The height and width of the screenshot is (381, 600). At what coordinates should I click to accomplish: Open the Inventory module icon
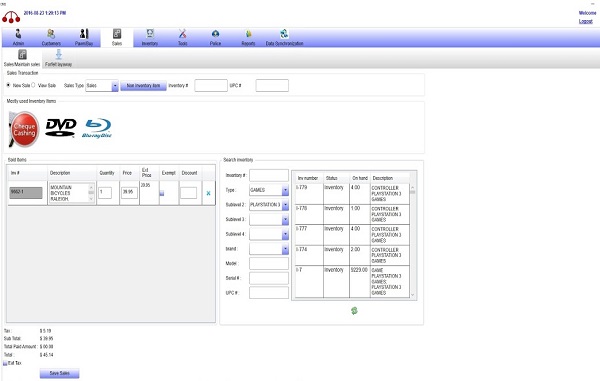[x=150, y=34]
